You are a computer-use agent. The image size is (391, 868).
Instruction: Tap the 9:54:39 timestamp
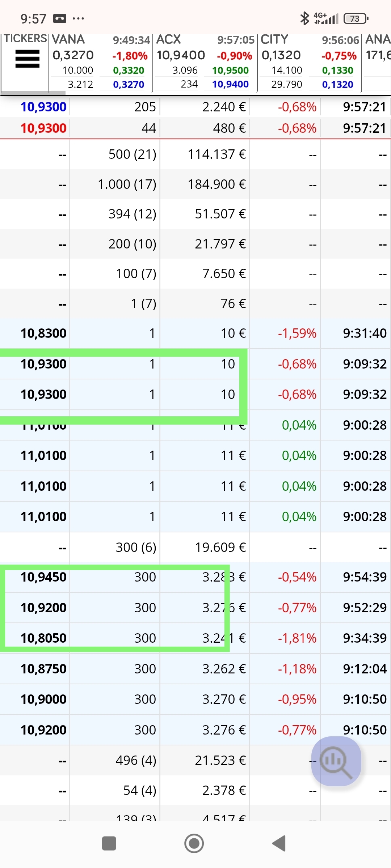tap(365, 577)
